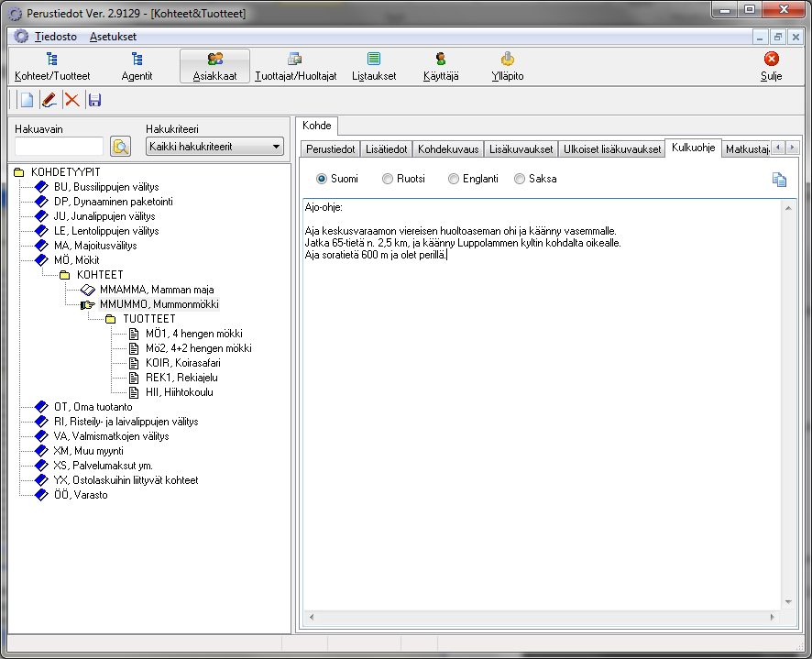The width and height of the screenshot is (812, 659).
Task: Switch to the Kohdekuvaus tab
Action: [x=448, y=149]
